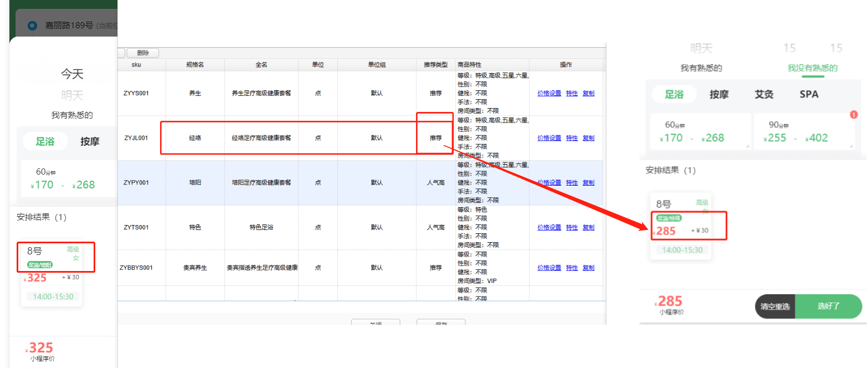The height and width of the screenshot is (368, 868).
Task: Tap the 14:00-15:30 time slot under ¥325
Action: tap(53, 297)
